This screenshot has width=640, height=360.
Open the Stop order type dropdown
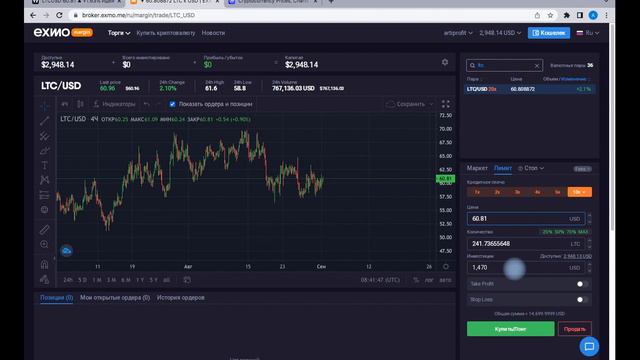point(531,168)
